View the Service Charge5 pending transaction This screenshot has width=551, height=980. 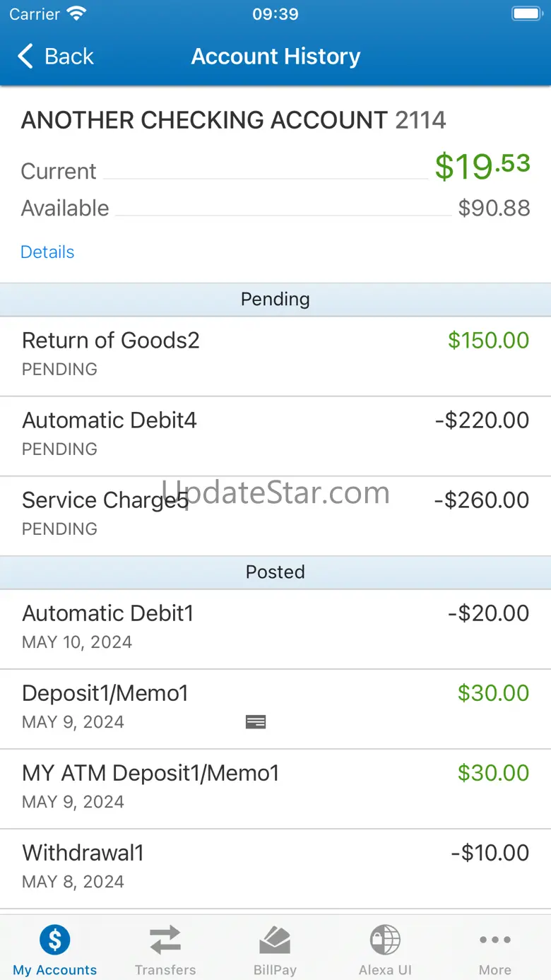pyautogui.click(x=275, y=515)
